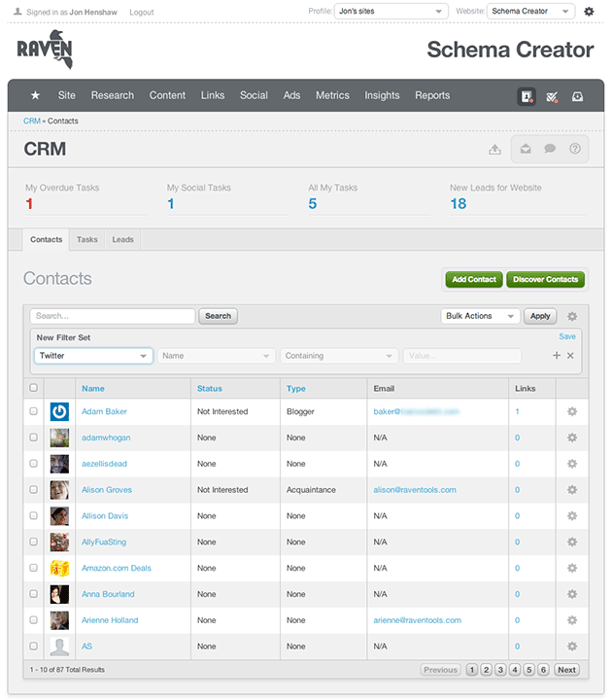The width and height of the screenshot is (612, 700).
Task: Click the open envelope icon in CRM header
Action: point(526,149)
